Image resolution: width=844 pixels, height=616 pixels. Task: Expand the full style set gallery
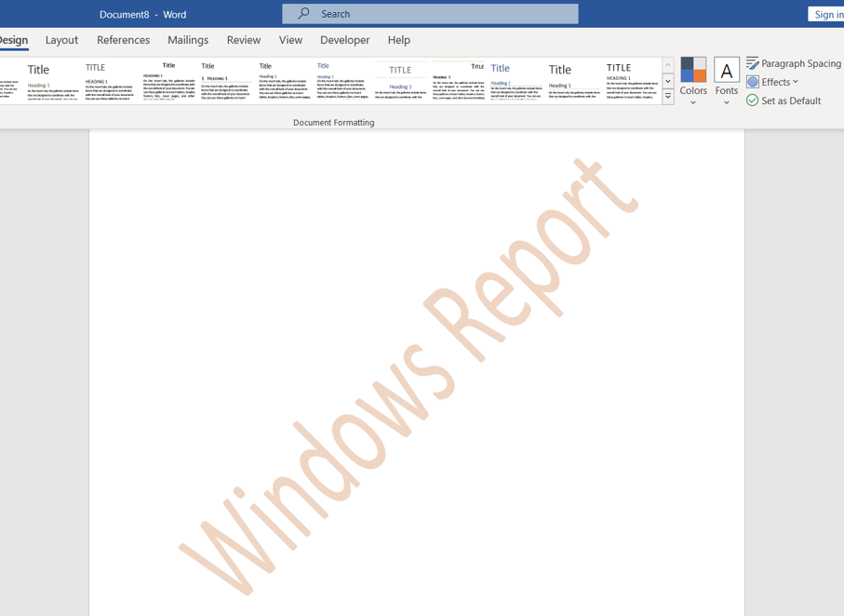[x=668, y=97]
